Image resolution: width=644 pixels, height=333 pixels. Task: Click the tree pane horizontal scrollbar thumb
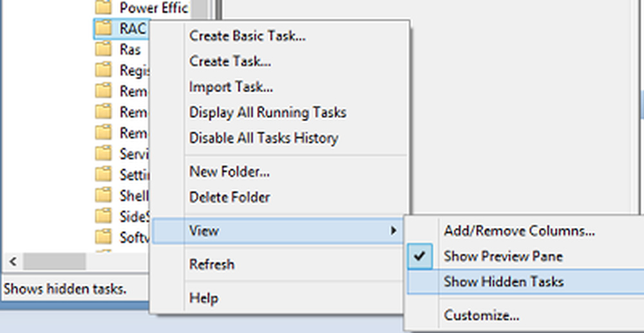pyautogui.click(x=54, y=262)
